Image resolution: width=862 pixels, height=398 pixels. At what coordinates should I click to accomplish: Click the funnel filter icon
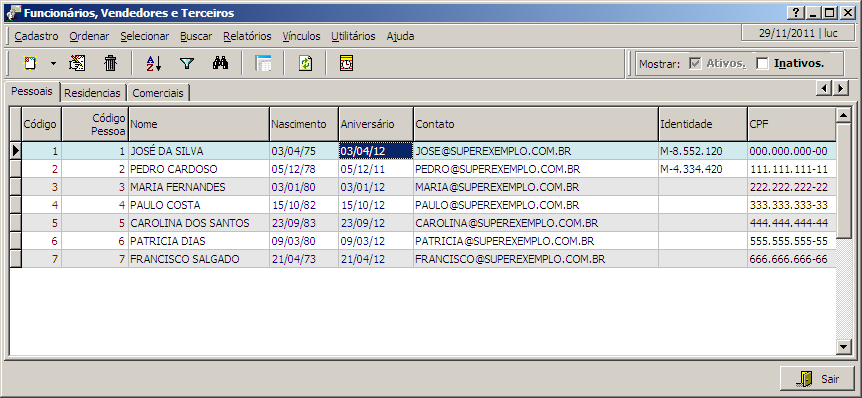[x=187, y=63]
